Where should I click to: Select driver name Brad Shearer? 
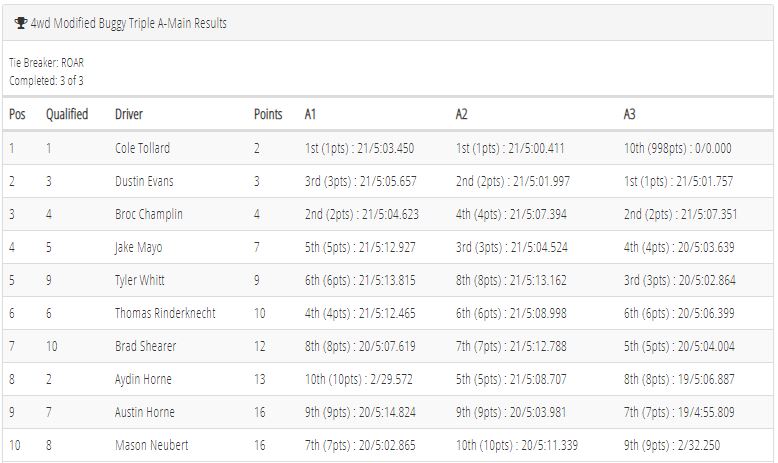145,346
